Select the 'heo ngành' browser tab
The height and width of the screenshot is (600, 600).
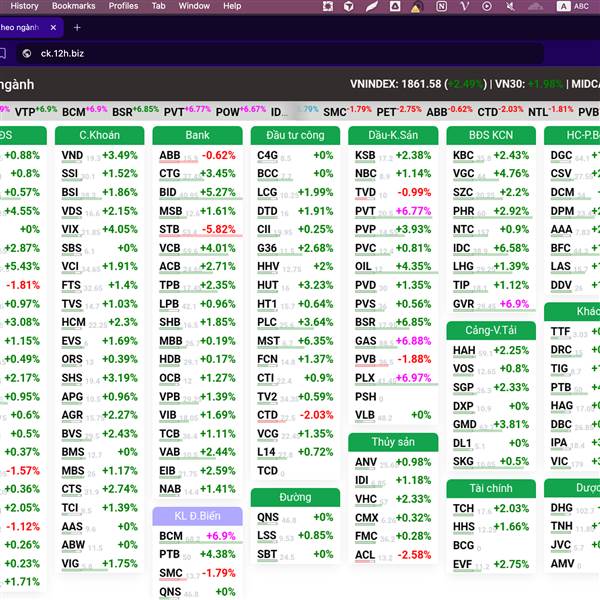click(30, 28)
